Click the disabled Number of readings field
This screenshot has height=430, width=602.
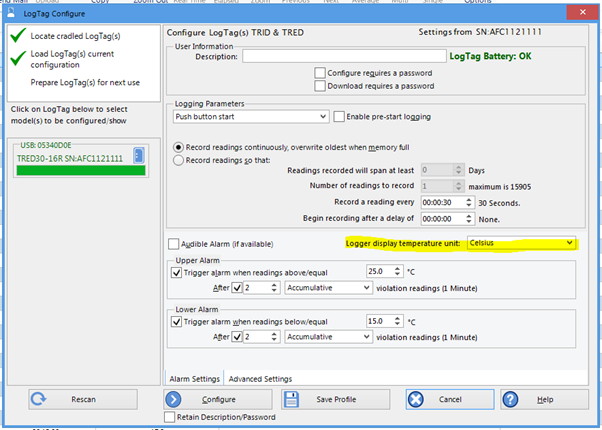tap(443, 186)
